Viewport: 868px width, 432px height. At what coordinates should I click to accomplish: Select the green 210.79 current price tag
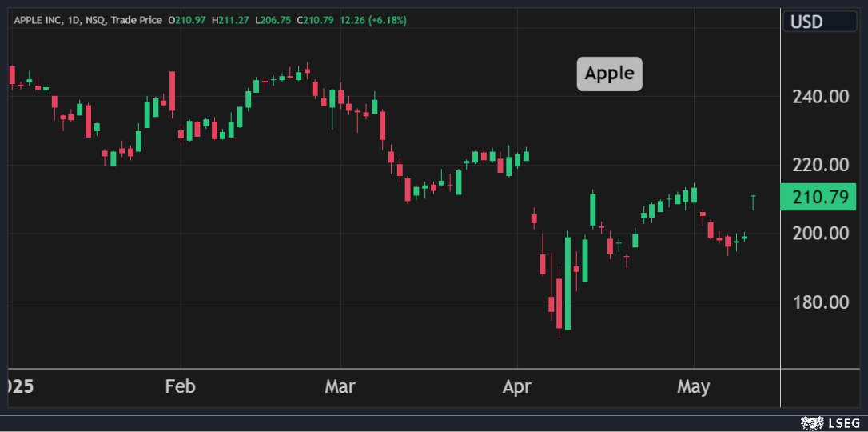(819, 197)
